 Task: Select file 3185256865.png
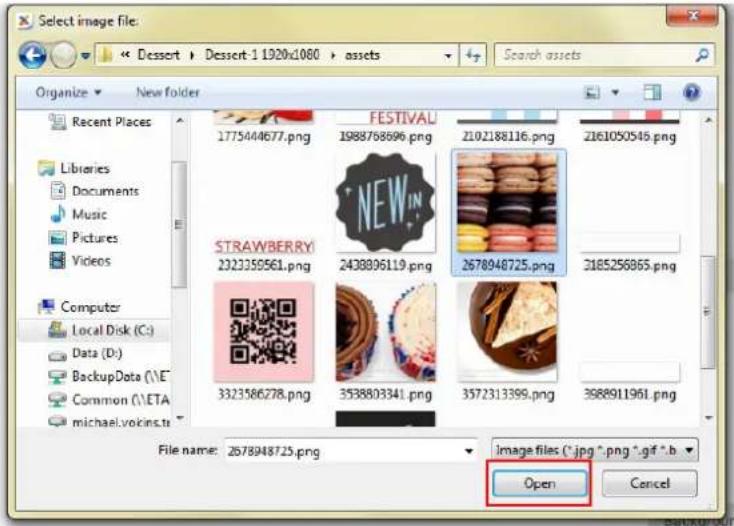tap(630, 255)
